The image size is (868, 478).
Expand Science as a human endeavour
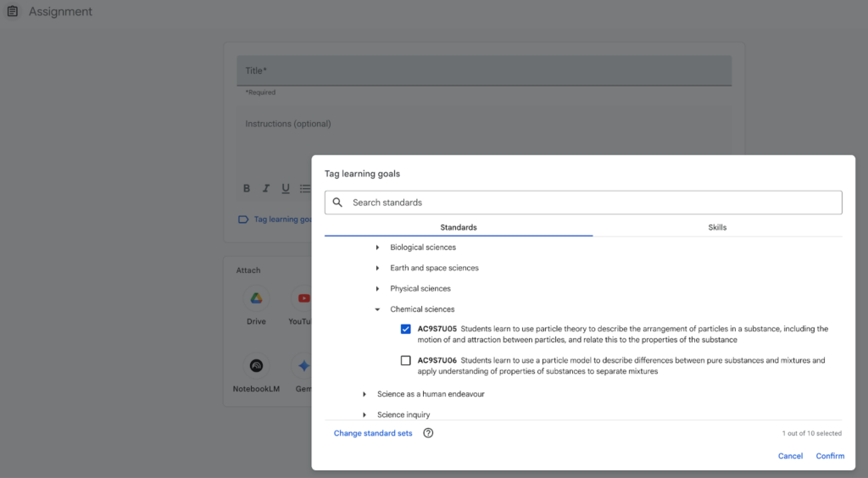pyautogui.click(x=364, y=394)
